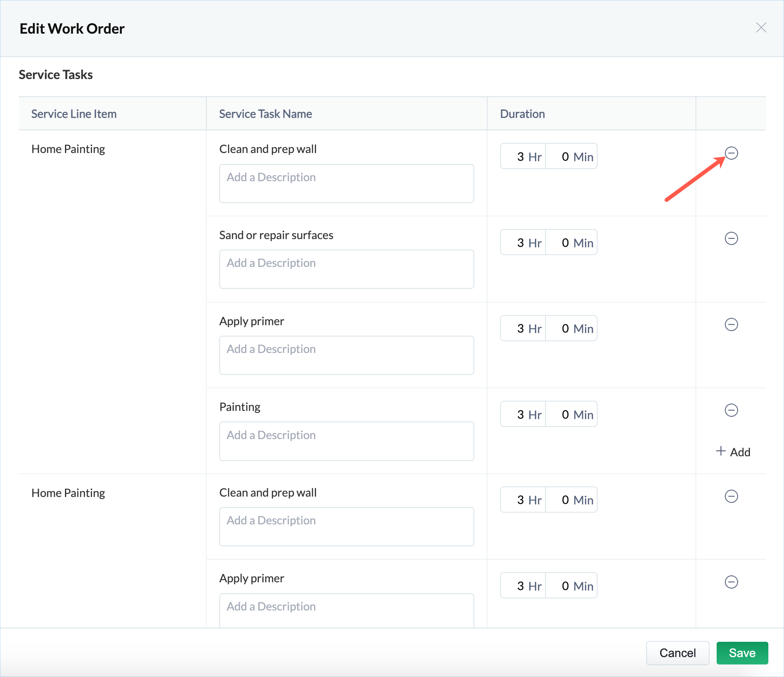This screenshot has width=784, height=677.
Task: Close the Edit Work Order dialog
Action: 761,28
